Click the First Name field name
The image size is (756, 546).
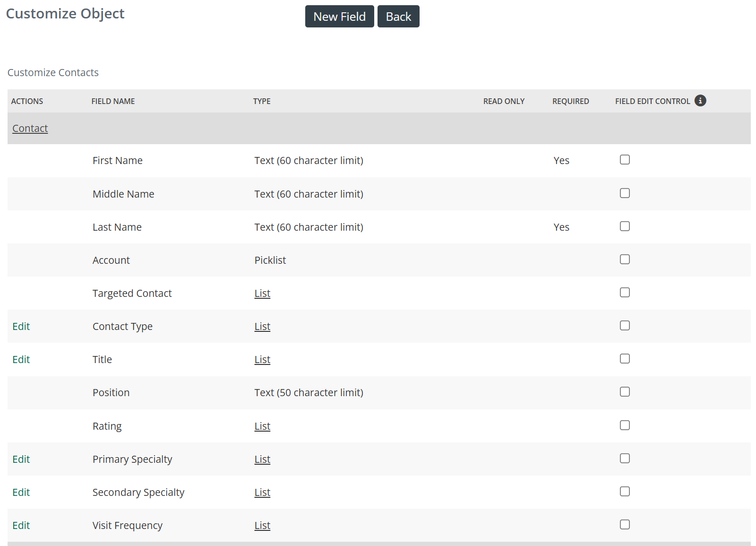coord(118,160)
